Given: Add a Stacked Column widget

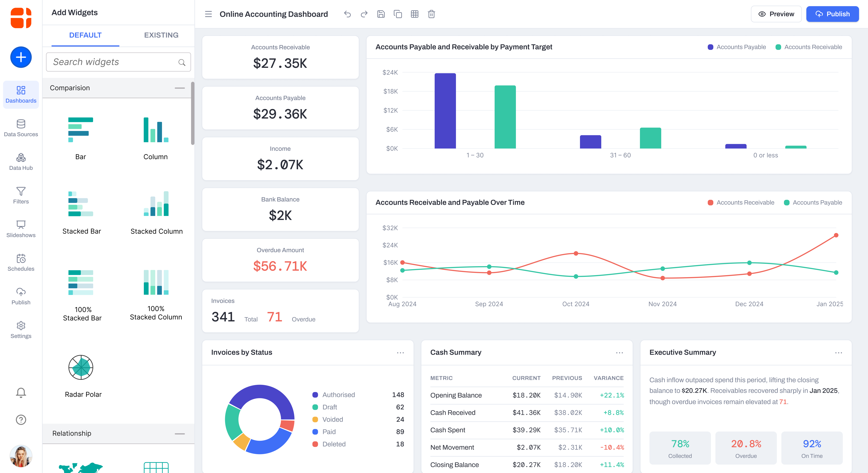Looking at the screenshot, I should [156, 213].
